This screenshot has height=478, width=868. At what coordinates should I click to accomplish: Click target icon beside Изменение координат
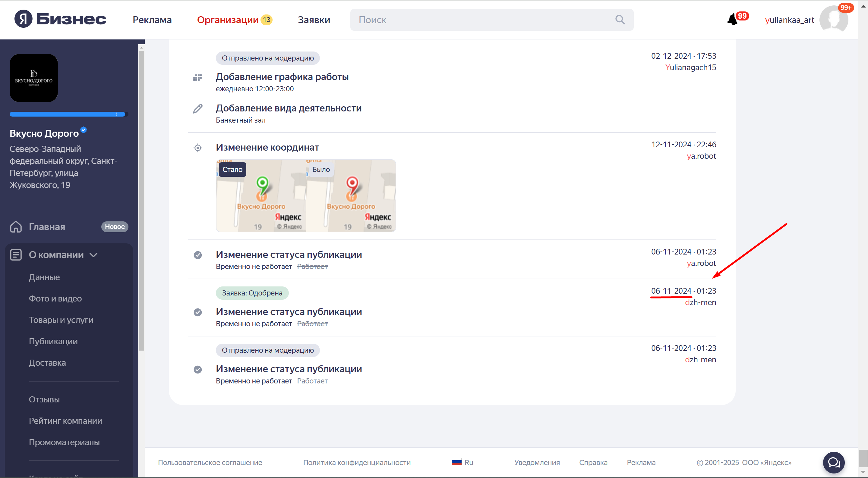198,148
